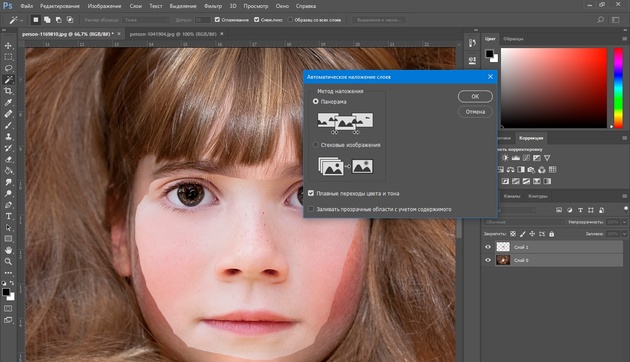Open Color panel flyout menu

pos(624,39)
